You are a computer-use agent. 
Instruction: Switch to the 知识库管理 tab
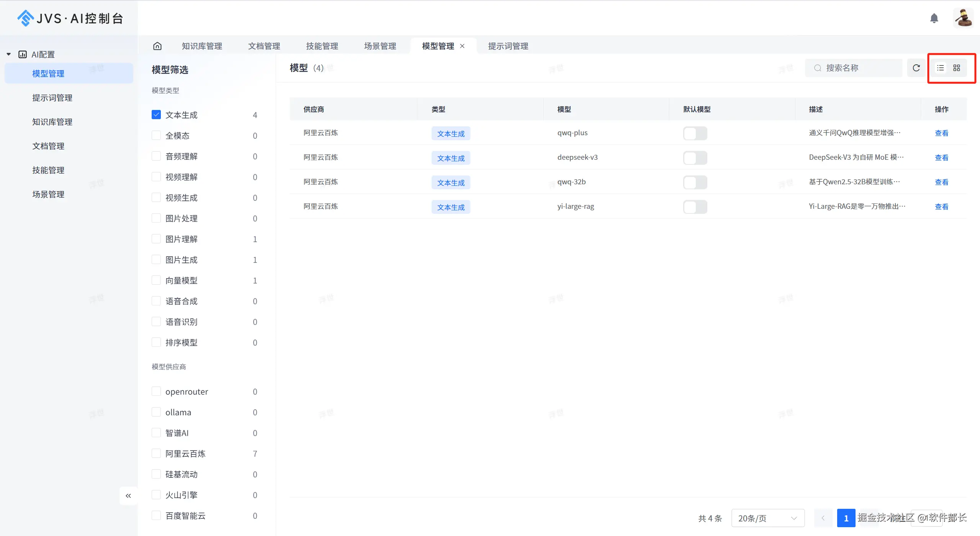point(202,46)
